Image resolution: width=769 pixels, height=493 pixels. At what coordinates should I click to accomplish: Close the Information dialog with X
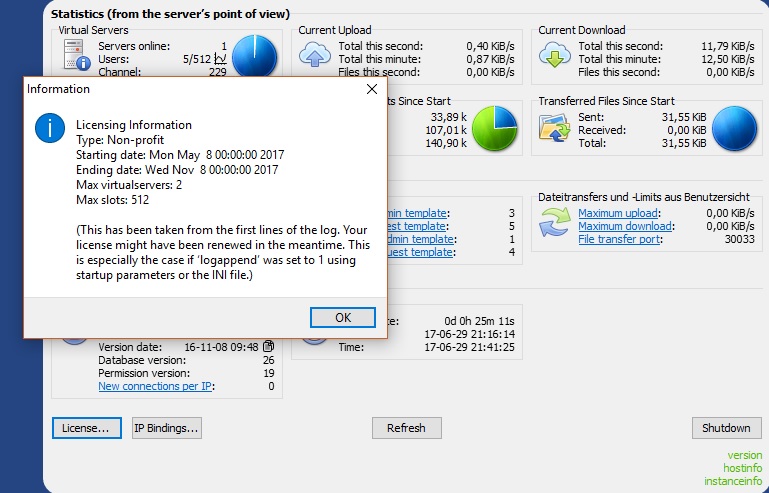pyautogui.click(x=373, y=89)
